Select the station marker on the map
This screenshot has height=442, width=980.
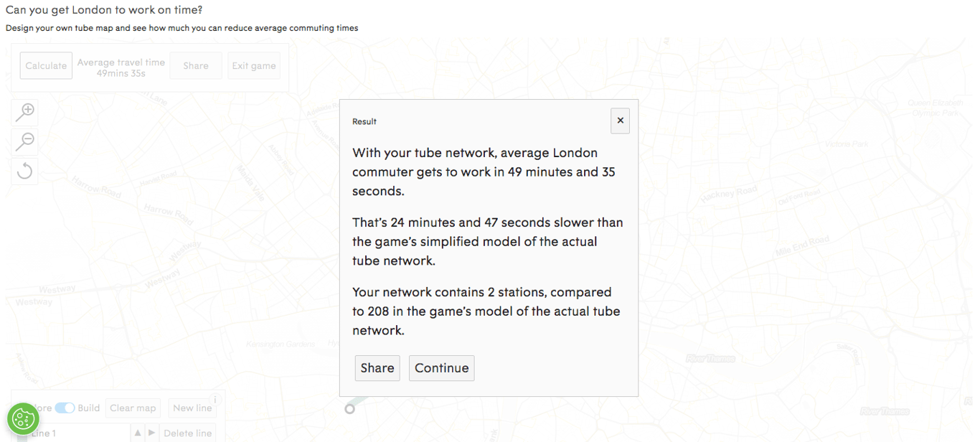(x=349, y=408)
